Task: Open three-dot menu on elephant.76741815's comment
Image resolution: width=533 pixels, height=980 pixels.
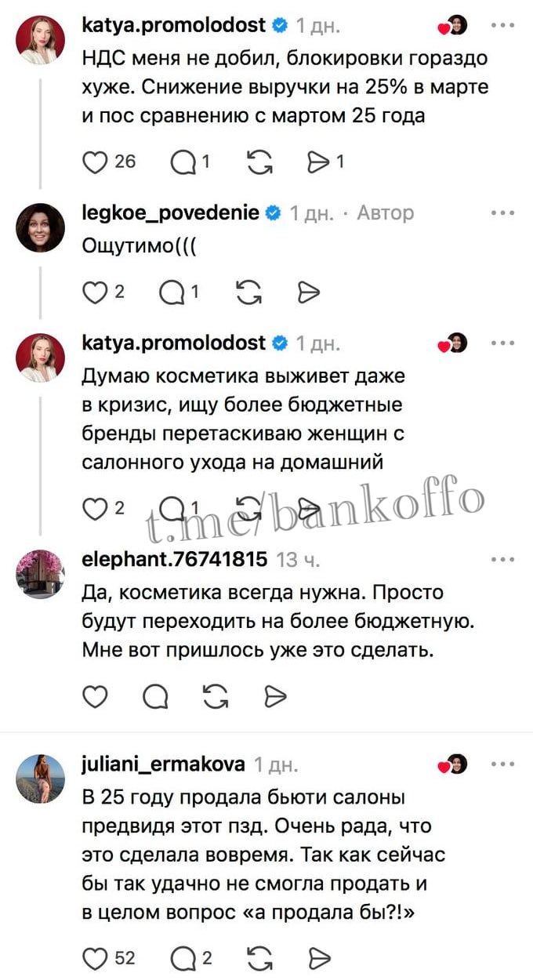Action: click(x=502, y=559)
